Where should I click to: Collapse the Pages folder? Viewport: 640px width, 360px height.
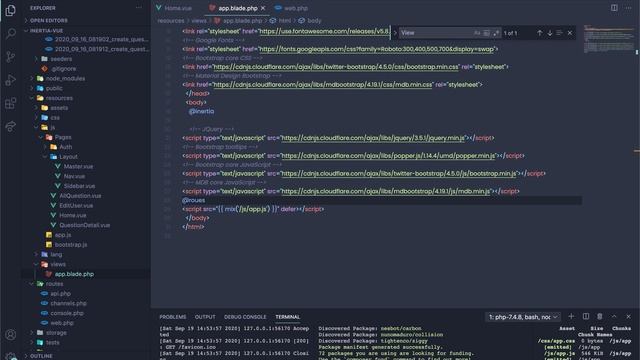pos(63,137)
